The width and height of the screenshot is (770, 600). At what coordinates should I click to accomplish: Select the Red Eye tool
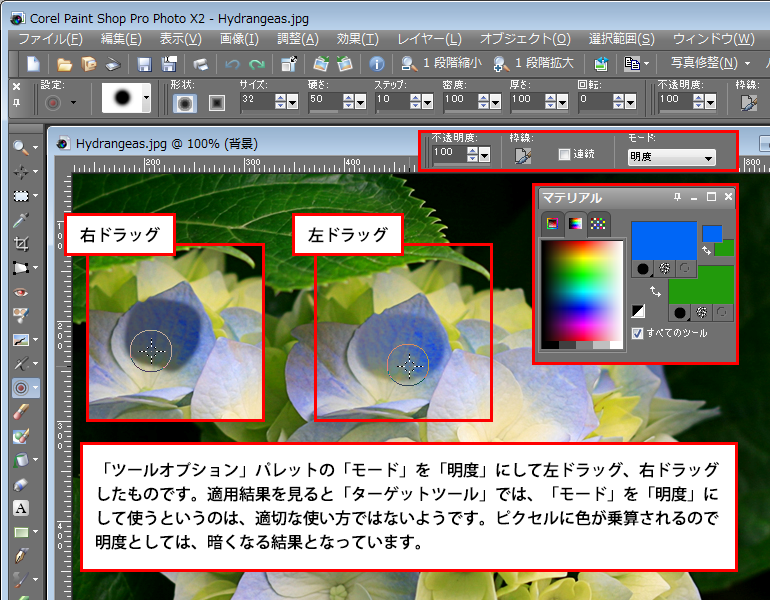click(21, 293)
